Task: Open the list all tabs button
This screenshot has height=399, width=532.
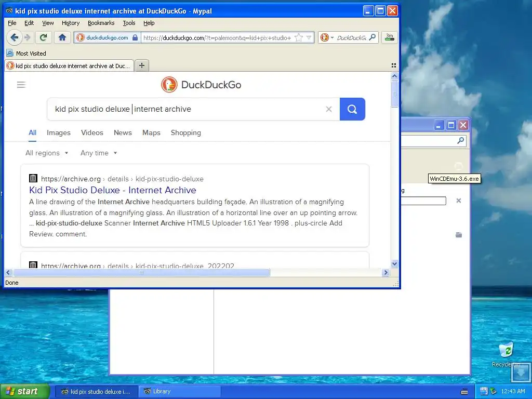Action: pos(394,65)
